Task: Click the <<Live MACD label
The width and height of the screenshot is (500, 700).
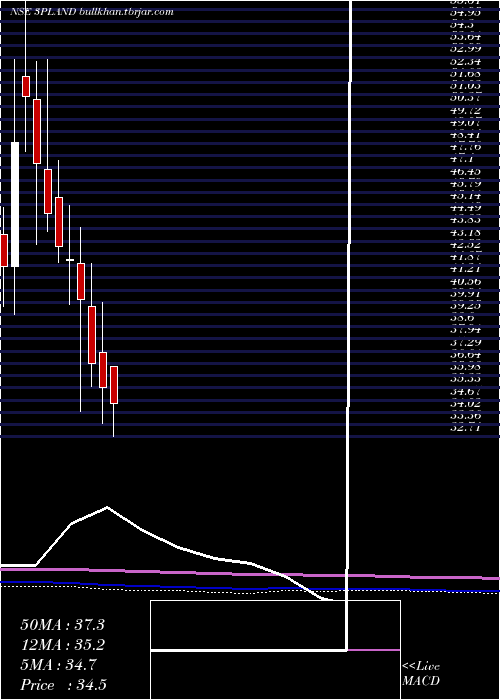Action: click(x=421, y=674)
